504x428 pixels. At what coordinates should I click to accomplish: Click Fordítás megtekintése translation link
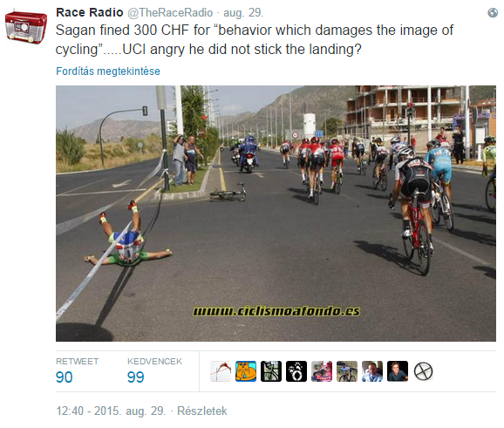pos(108,71)
